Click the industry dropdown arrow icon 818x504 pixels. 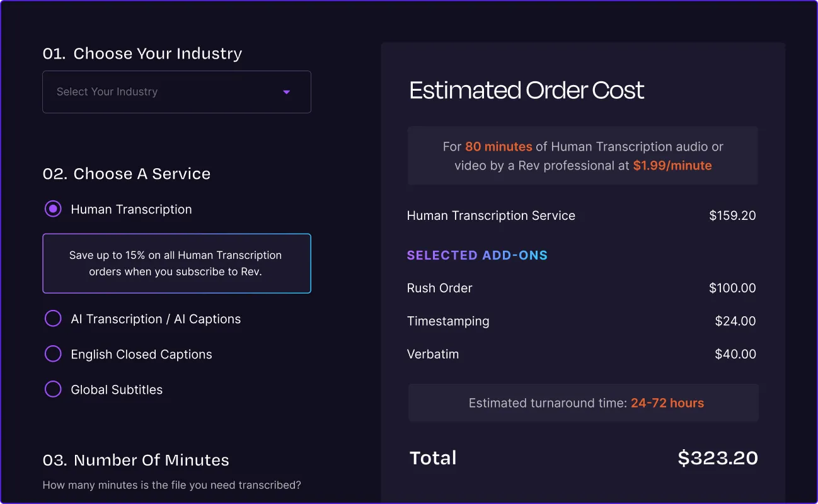(x=286, y=92)
